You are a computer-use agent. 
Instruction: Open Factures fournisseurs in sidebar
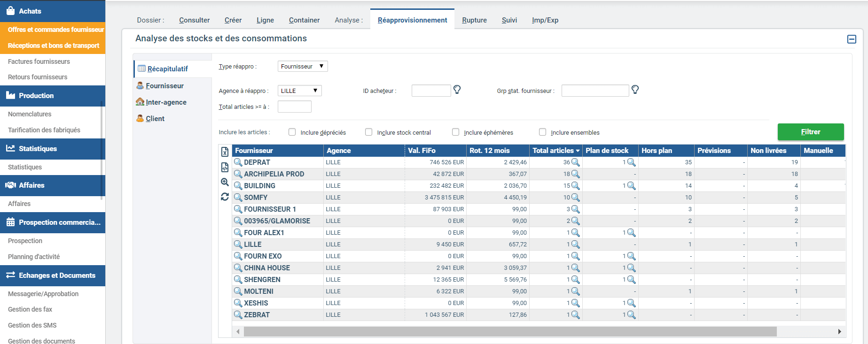[x=39, y=61]
